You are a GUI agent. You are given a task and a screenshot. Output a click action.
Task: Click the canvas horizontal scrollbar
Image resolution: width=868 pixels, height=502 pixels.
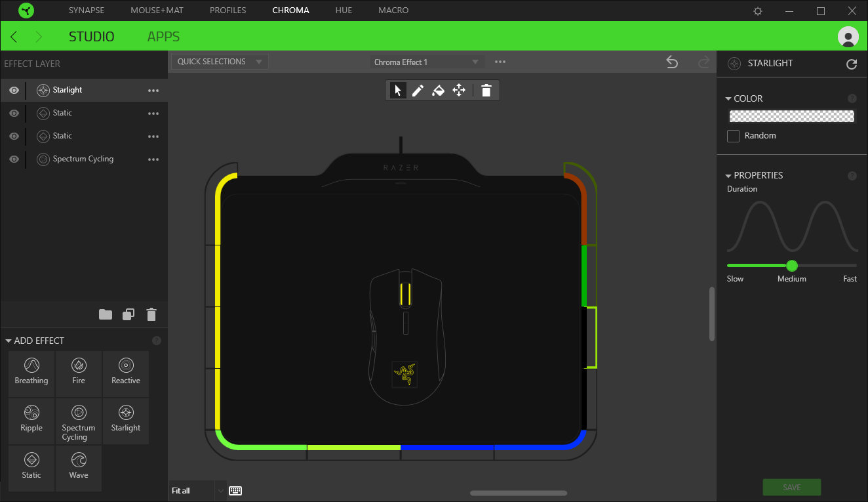tap(519, 493)
